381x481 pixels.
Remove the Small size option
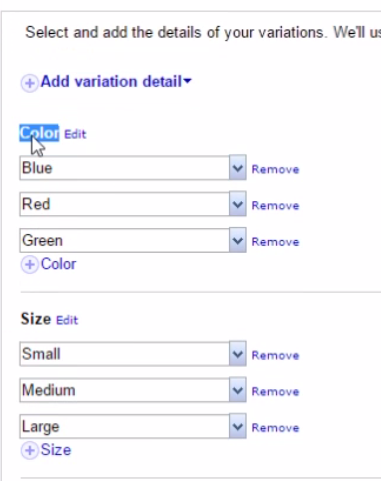pyautogui.click(x=275, y=355)
